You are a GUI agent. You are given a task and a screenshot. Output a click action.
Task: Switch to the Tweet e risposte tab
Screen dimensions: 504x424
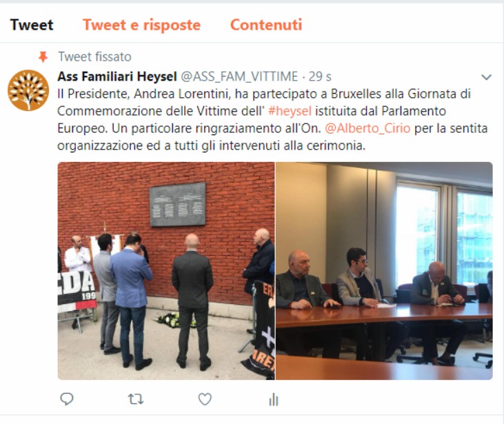tap(141, 25)
